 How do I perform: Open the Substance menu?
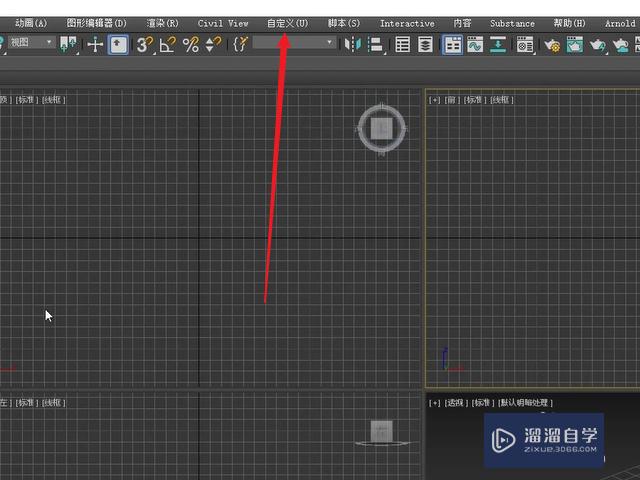point(512,23)
